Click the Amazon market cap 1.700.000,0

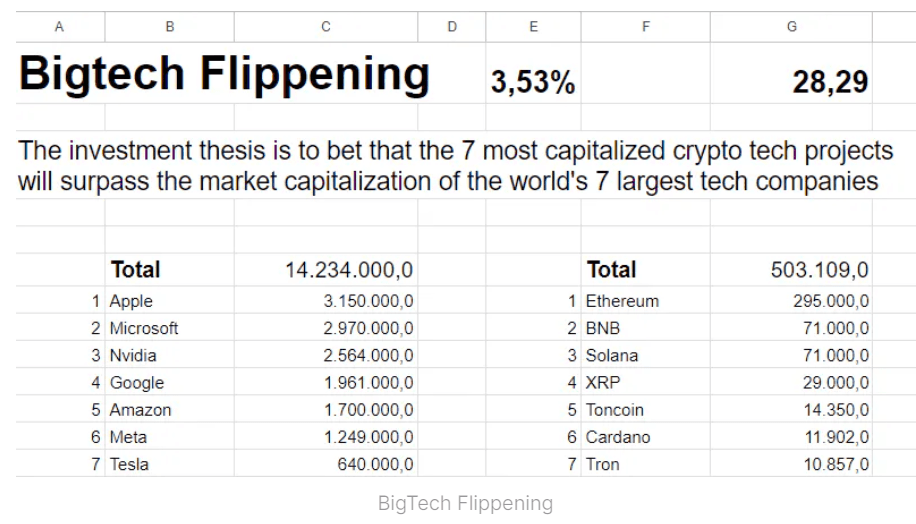click(x=368, y=410)
